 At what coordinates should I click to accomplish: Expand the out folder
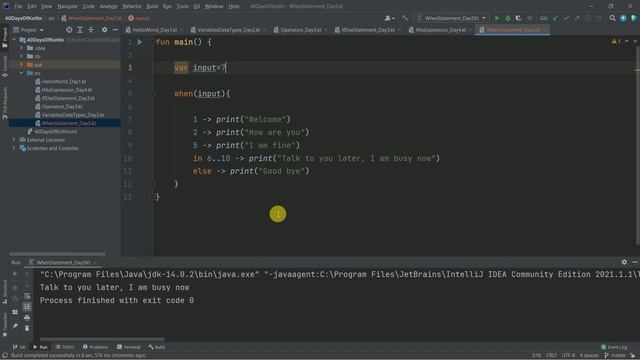[x=22, y=64]
